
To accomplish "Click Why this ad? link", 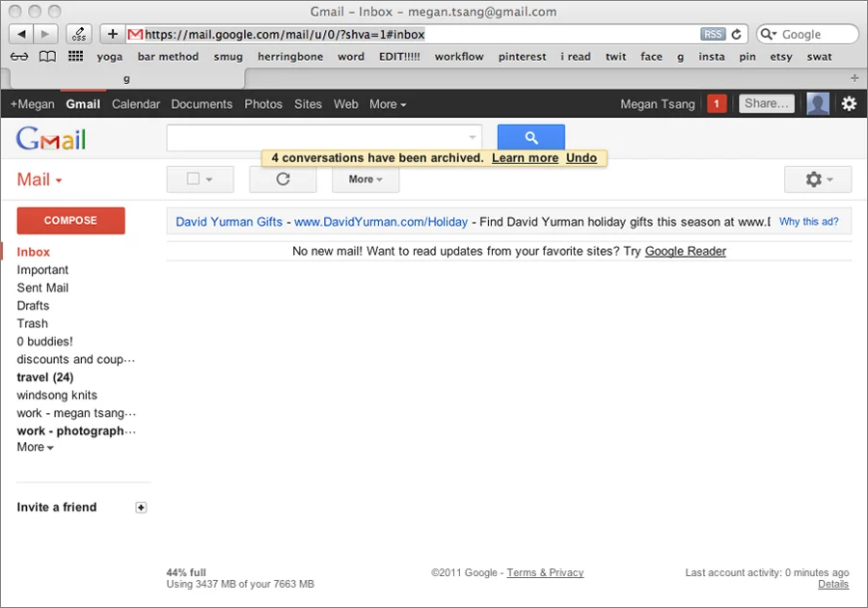I will coord(808,222).
